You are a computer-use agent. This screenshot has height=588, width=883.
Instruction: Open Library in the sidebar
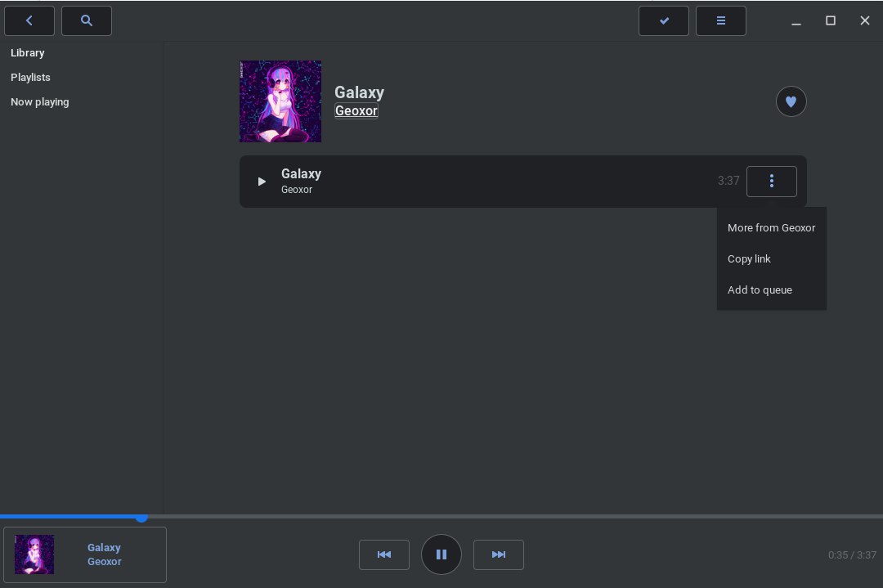[x=28, y=53]
